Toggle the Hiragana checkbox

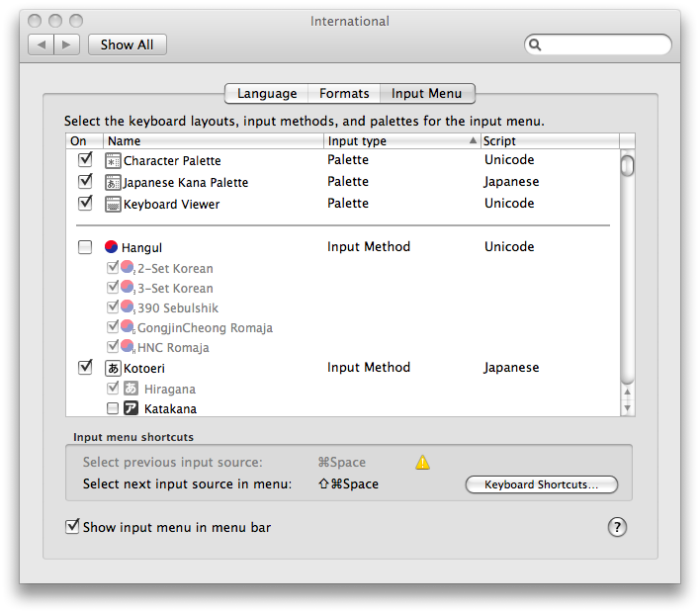[x=113, y=388]
